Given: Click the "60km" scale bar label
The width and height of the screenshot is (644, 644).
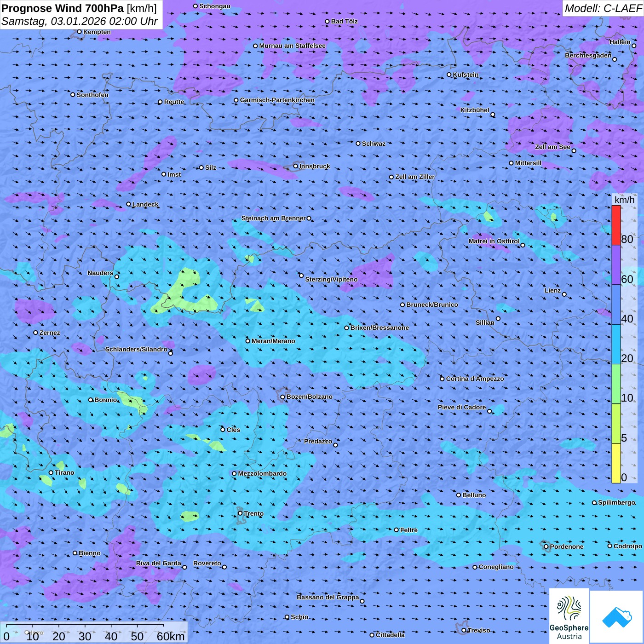Looking at the screenshot, I should 171,636.
